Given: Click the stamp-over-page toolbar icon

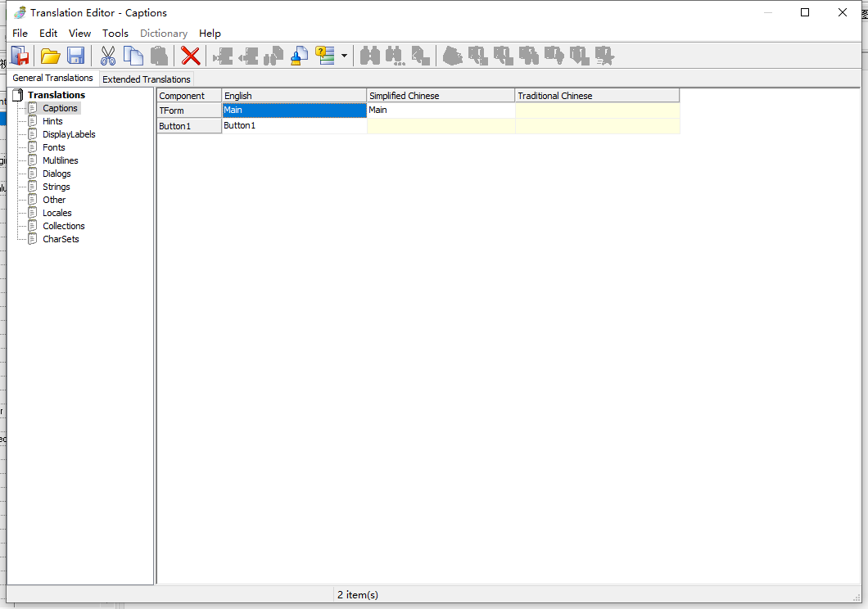Looking at the screenshot, I should tap(300, 56).
